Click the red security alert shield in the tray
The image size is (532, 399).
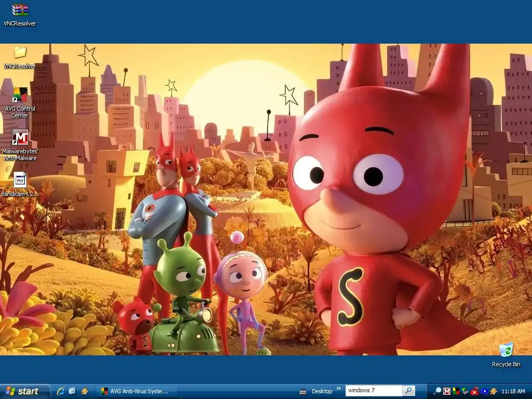[x=474, y=391]
